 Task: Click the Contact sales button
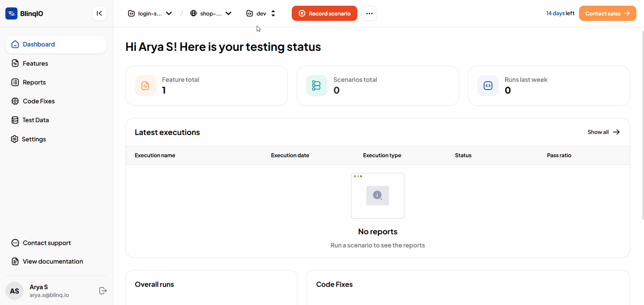[x=607, y=13]
